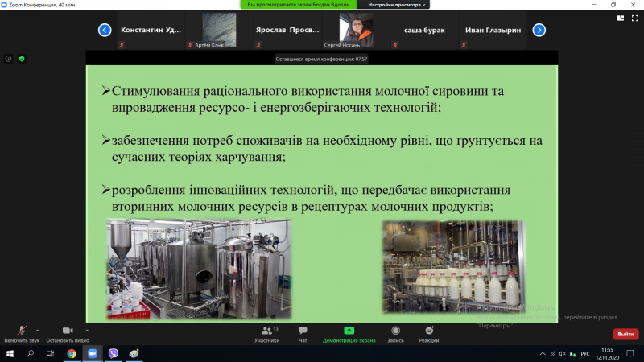
Task: Start recording with Запись button
Action: pyautogui.click(x=395, y=335)
